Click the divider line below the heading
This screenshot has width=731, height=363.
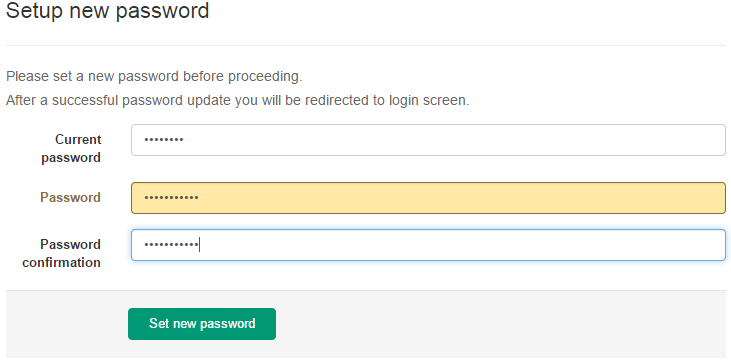pyautogui.click(x=366, y=46)
